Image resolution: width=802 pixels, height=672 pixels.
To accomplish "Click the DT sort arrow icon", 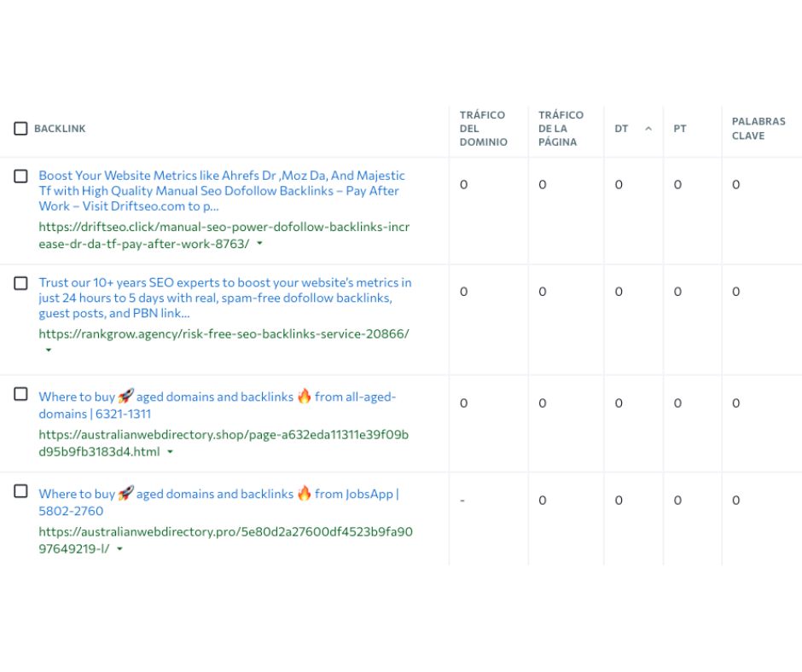I will click(x=648, y=129).
